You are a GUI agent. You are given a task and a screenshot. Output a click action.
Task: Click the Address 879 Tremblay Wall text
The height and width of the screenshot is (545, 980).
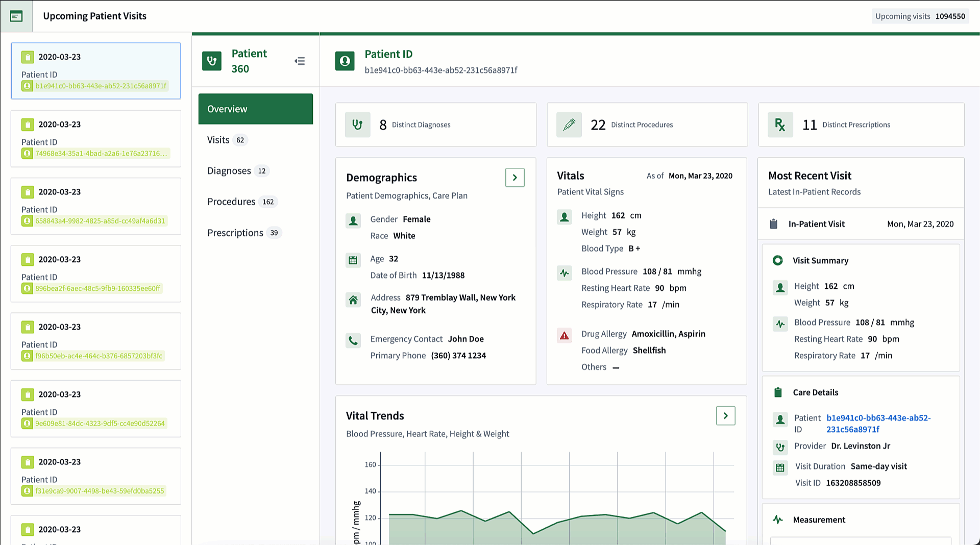[x=443, y=304]
